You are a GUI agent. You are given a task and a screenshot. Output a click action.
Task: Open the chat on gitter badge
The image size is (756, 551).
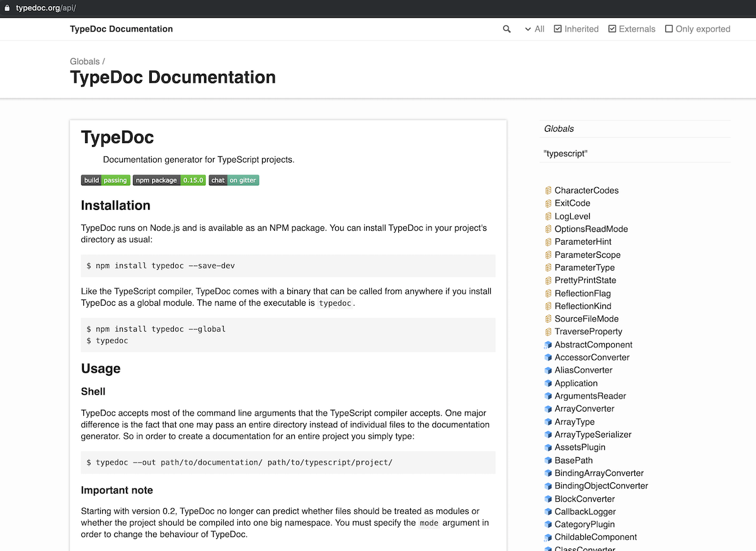[x=234, y=180]
